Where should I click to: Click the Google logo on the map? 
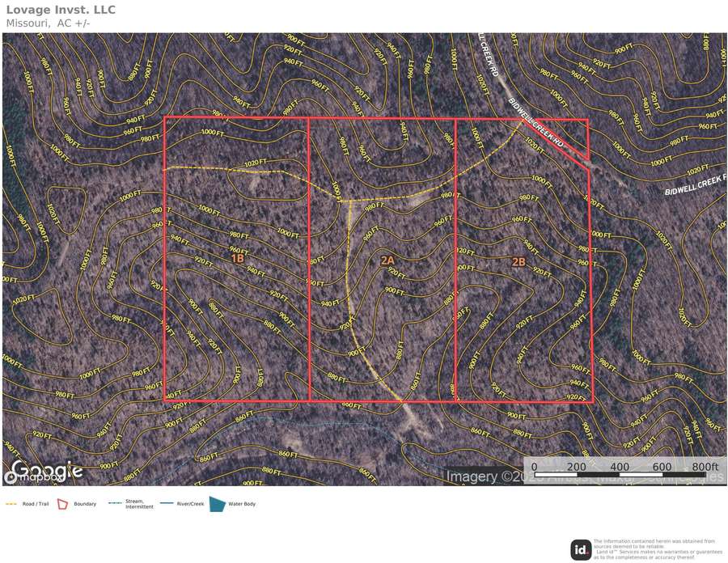point(48,469)
